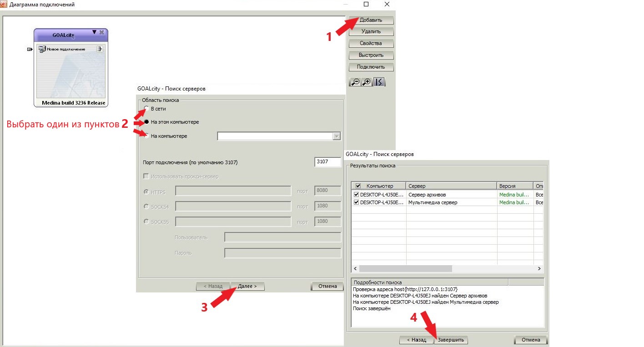Click the Подключить button
The width and height of the screenshot is (644, 347).
(371, 67)
